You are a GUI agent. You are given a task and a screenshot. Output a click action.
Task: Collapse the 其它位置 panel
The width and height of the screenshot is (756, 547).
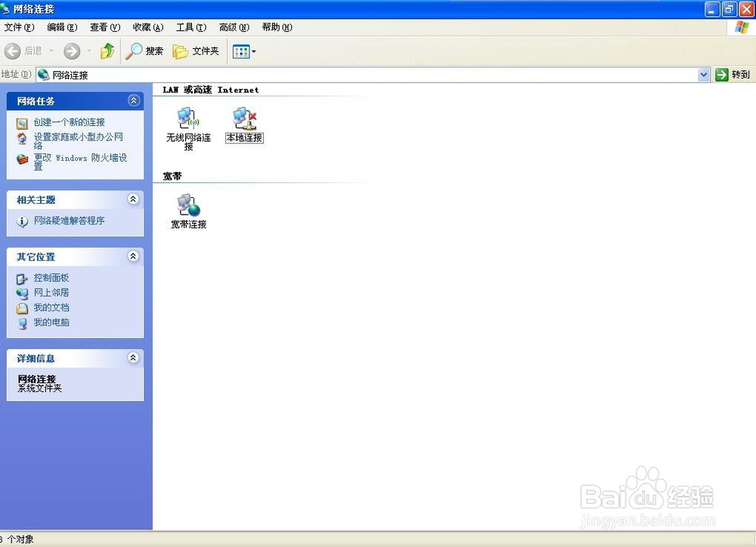pos(134,256)
